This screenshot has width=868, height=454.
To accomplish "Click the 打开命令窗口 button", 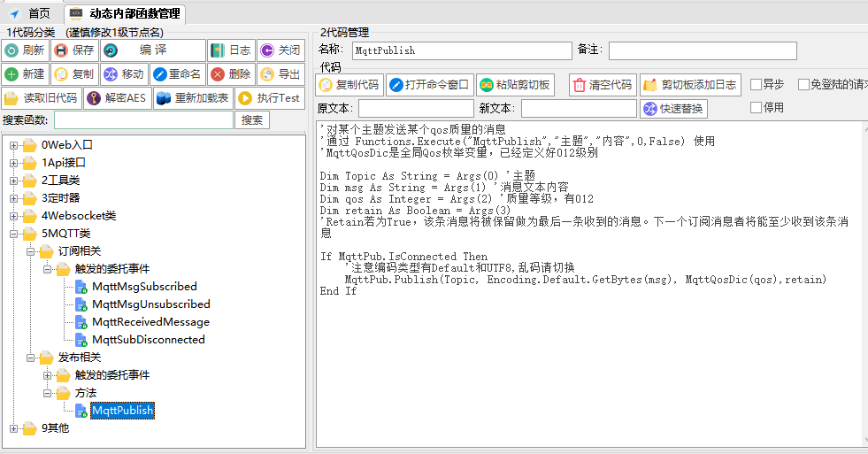I will click(430, 85).
